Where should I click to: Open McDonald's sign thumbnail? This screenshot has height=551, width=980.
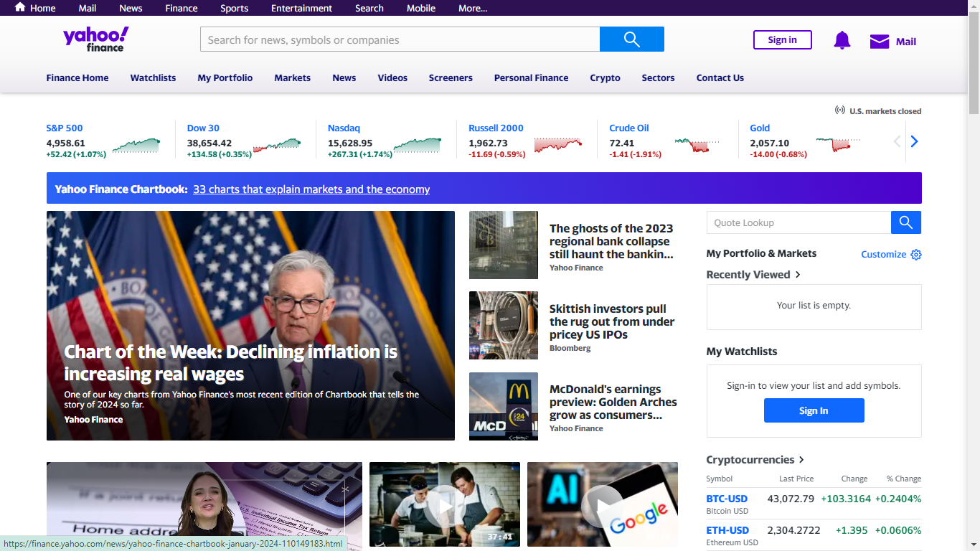click(x=504, y=406)
